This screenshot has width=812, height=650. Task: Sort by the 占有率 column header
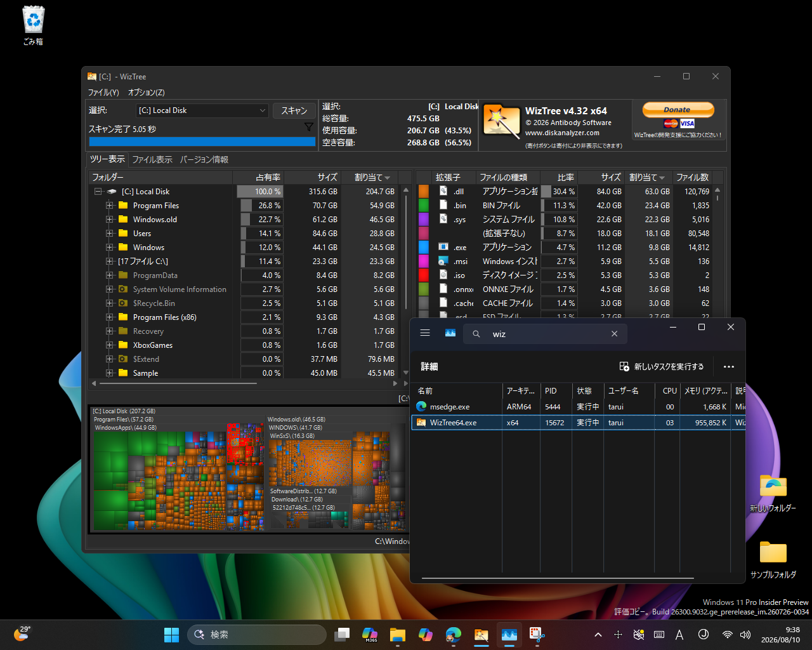click(x=258, y=177)
